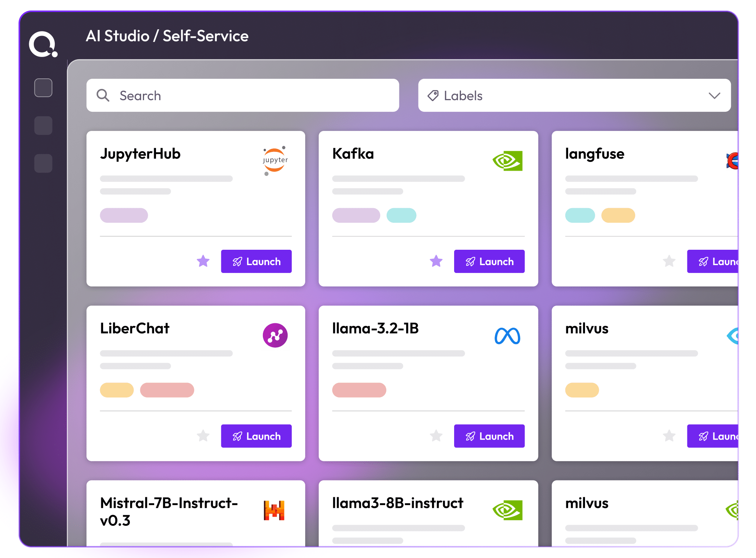Click the chevron arrow in the Labels dropdown

tap(714, 96)
